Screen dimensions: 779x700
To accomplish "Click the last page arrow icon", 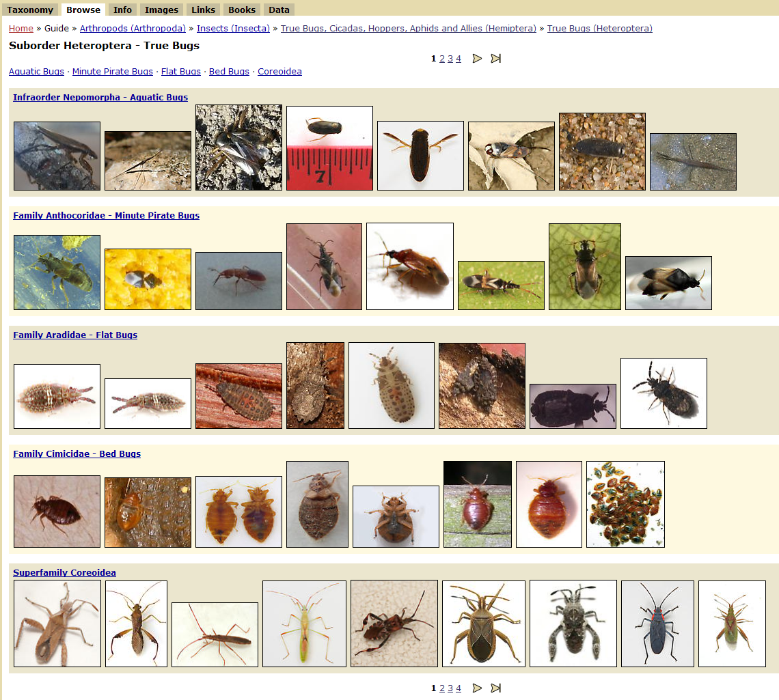I will tap(496, 59).
